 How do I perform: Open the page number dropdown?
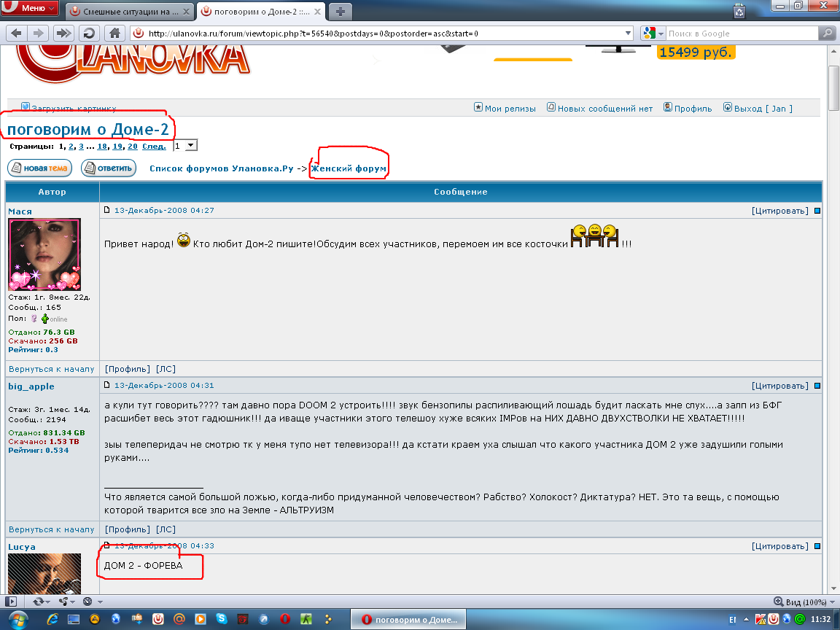tap(185, 146)
